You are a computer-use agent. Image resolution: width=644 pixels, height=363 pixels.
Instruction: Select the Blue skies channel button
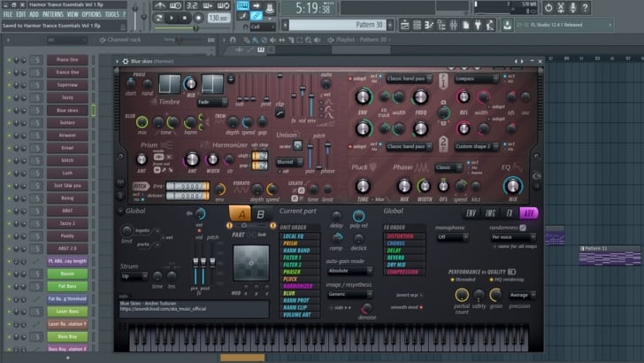(67, 110)
